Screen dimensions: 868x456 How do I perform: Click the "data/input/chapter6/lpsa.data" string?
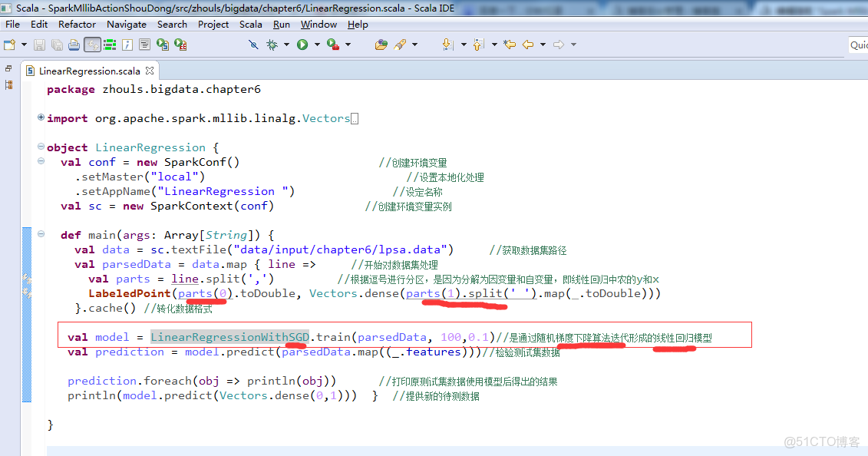coord(341,249)
